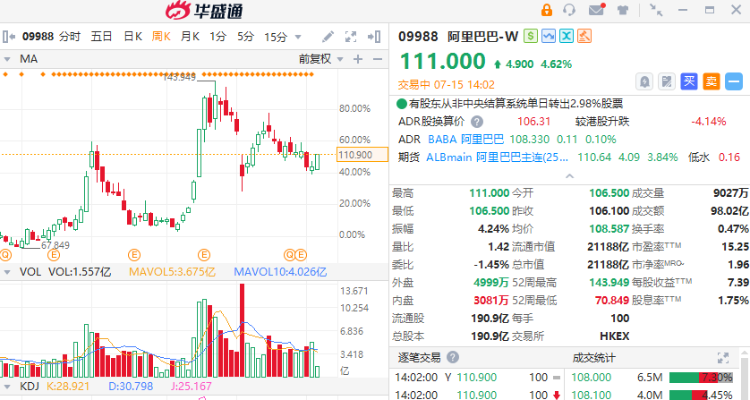Click MAVOL10 value label
The width and height of the screenshot is (750, 400).
(x=280, y=272)
